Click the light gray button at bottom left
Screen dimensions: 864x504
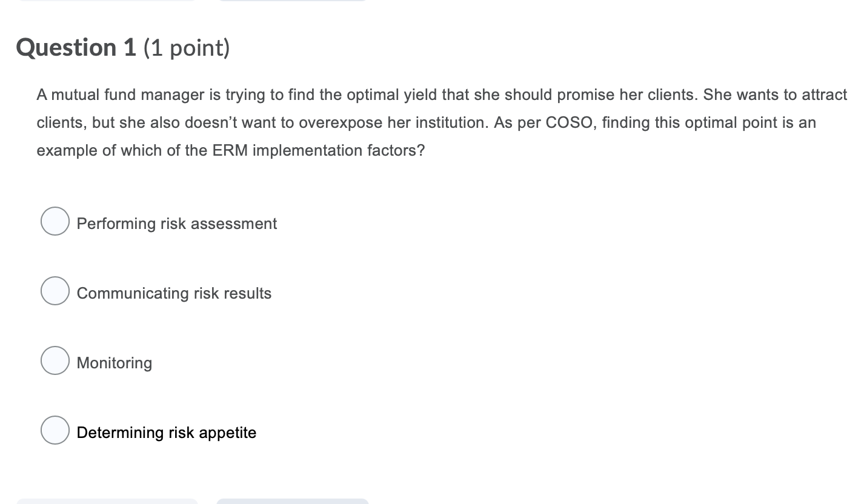pyautogui.click(x=108, y=502)
